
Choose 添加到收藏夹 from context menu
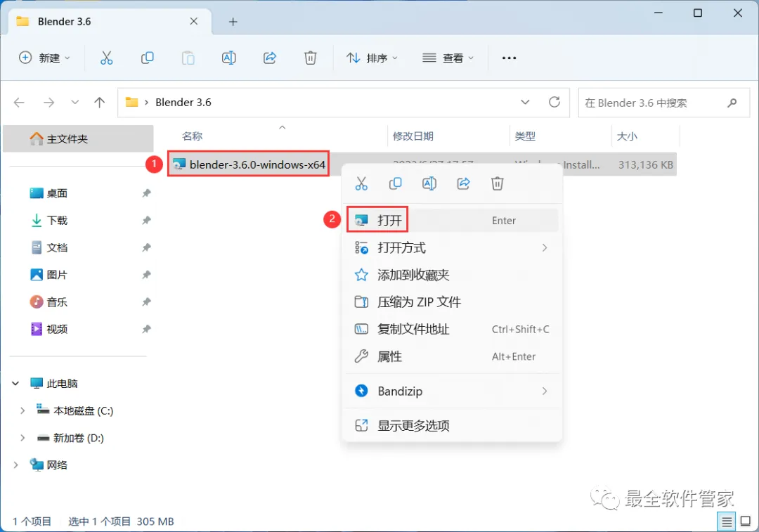point(453,275)
